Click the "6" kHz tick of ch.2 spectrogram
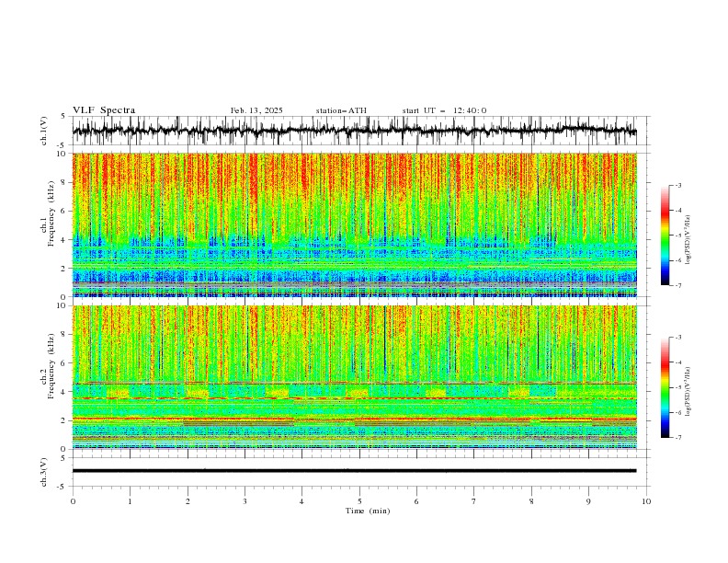This screenshot has width=728, height=563. (x=64, y=363)
